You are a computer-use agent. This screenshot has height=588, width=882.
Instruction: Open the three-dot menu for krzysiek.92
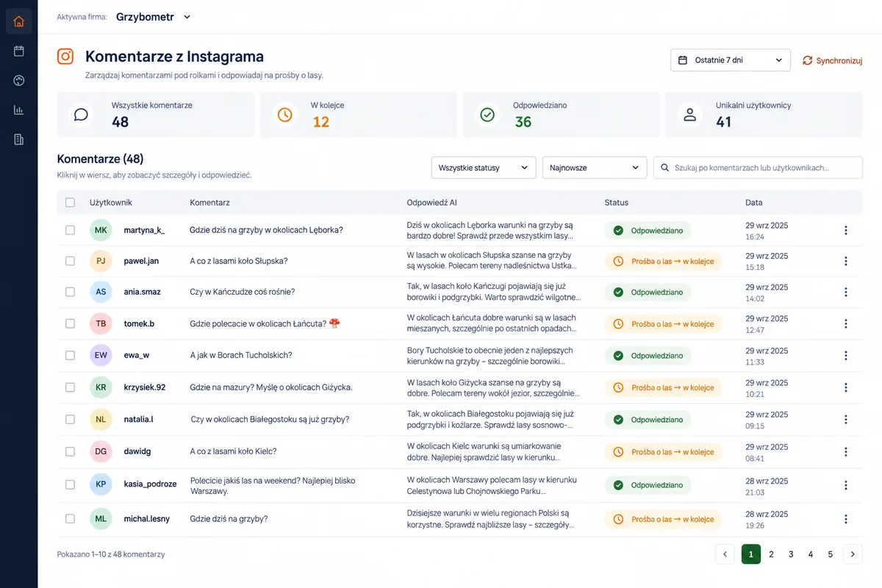[x=845, y=387]
